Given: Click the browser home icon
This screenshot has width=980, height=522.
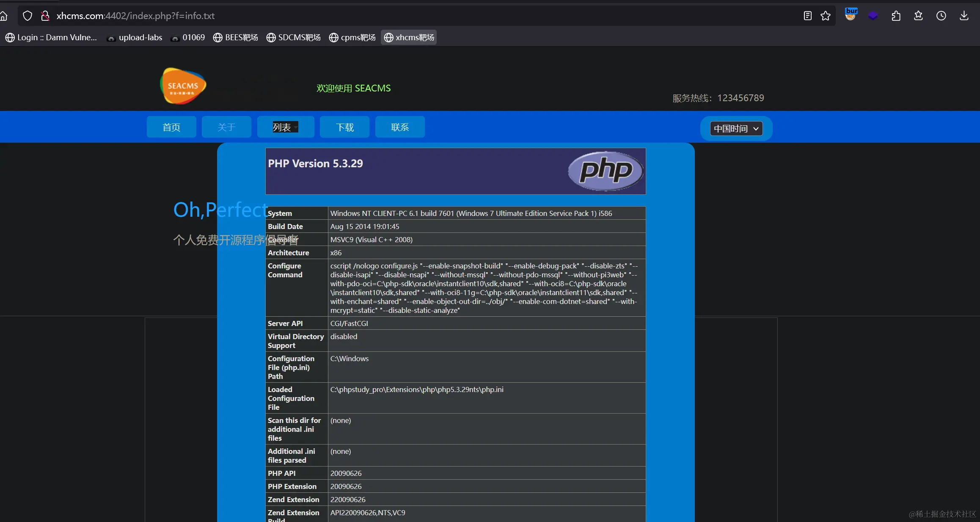Looking at the screenshot, I should [x=4, y=16].
